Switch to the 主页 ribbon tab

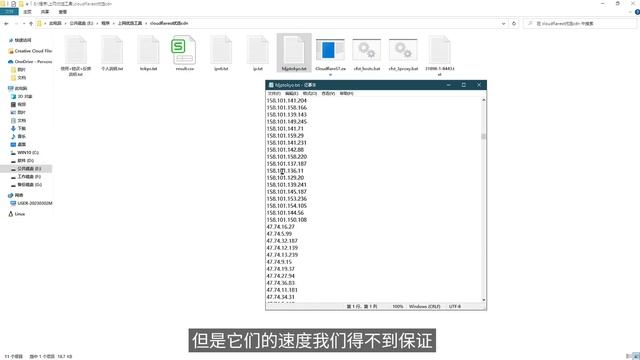coord(27,12)
